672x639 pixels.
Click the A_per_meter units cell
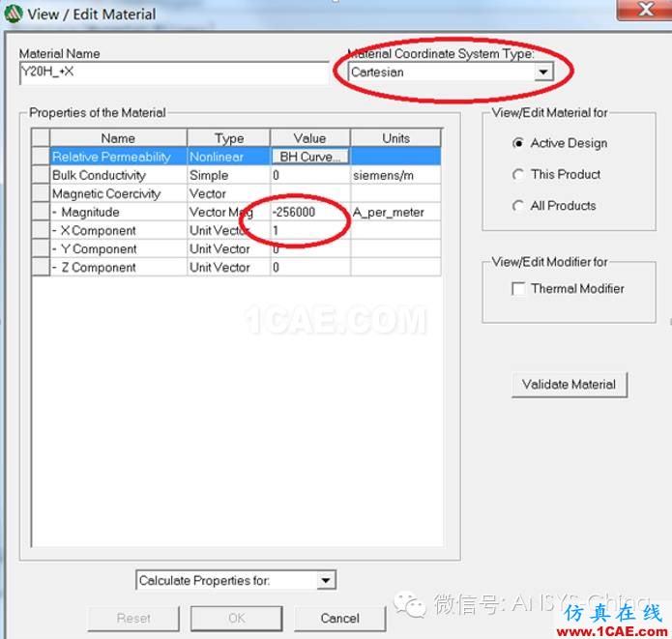coord(395,212)
